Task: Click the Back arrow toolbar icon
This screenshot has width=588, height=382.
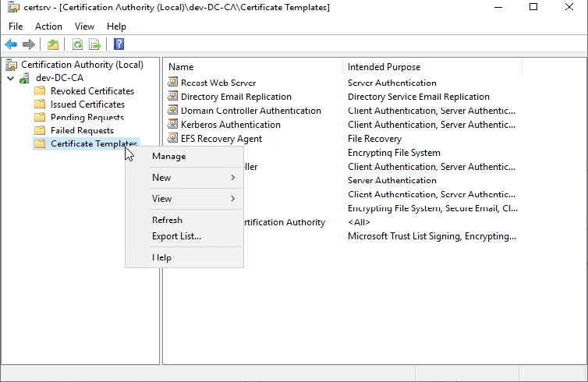Action: point(11,44)
